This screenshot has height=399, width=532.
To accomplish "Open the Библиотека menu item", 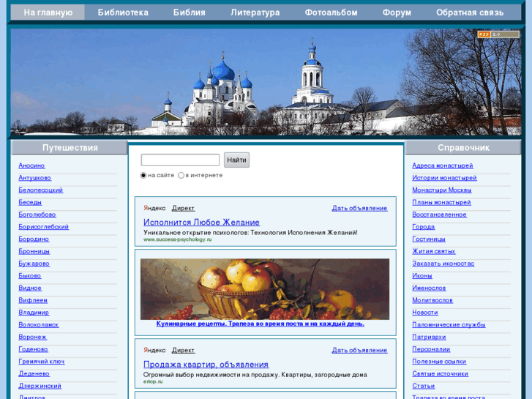I will tap(123, 12).
